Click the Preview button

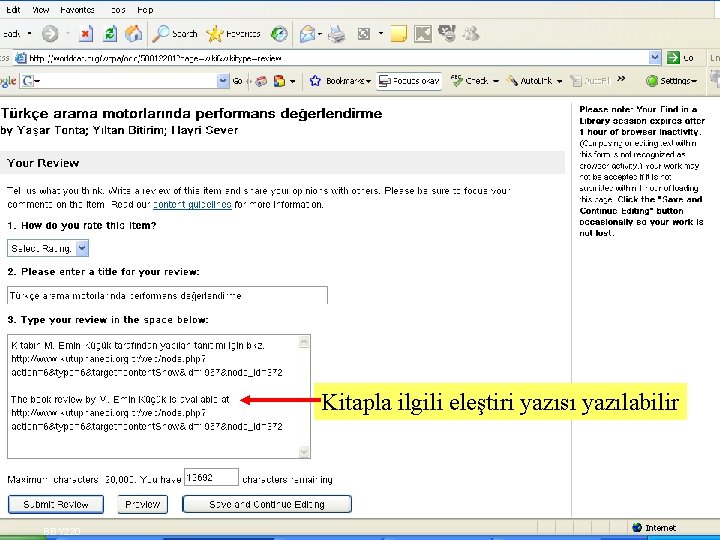click(142, 504)
